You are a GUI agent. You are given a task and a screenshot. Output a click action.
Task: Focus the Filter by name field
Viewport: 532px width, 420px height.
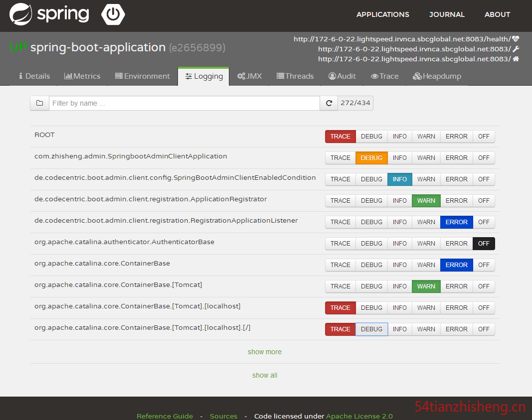pos(184,103)
